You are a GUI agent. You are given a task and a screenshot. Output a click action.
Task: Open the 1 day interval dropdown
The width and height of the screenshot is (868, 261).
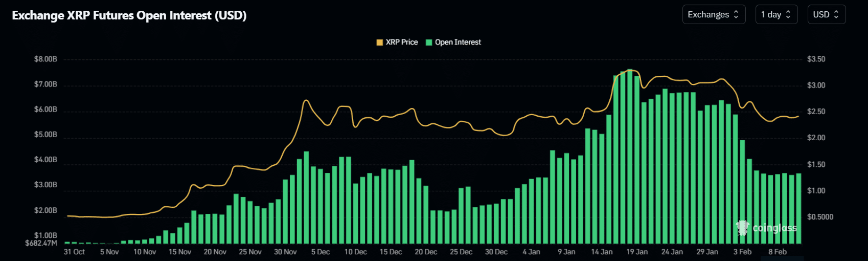(776, 14)
